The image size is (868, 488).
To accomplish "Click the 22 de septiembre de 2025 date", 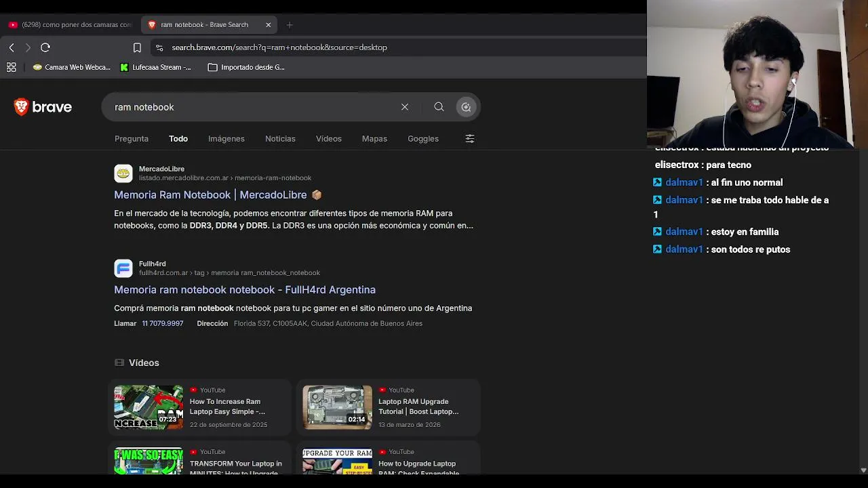I will click(x=229, y=425).
